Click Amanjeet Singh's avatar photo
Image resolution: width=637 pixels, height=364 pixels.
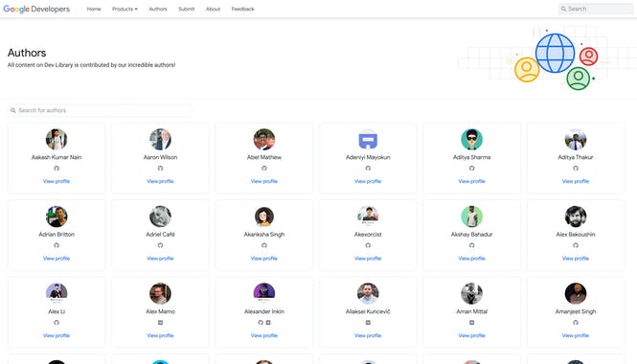[576, 294]
